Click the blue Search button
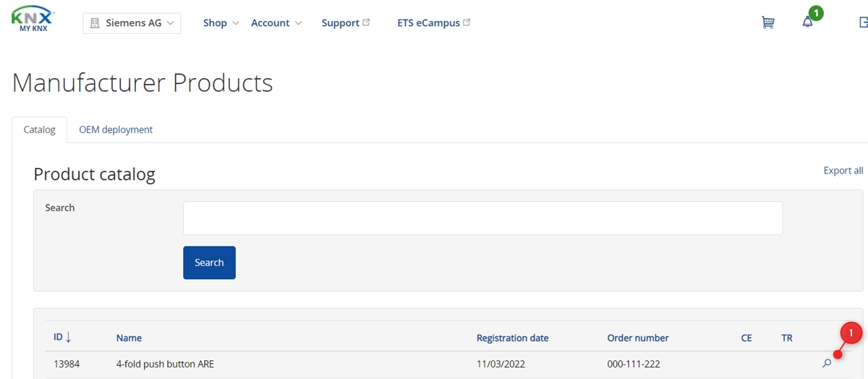 (209, 263)
